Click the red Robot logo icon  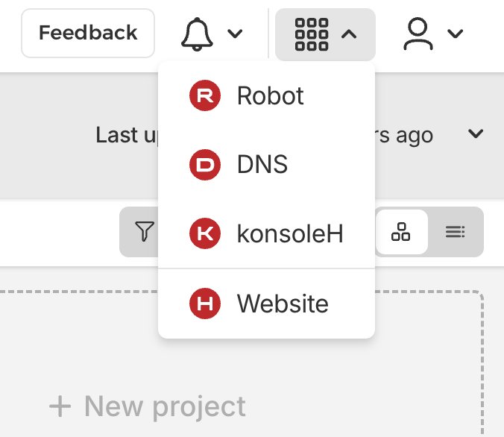coord(205,96)
